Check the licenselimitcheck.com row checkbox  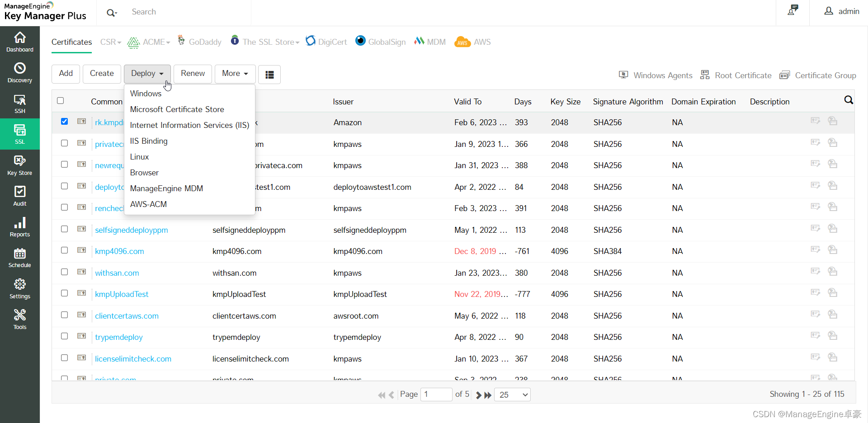click(64, 358)
